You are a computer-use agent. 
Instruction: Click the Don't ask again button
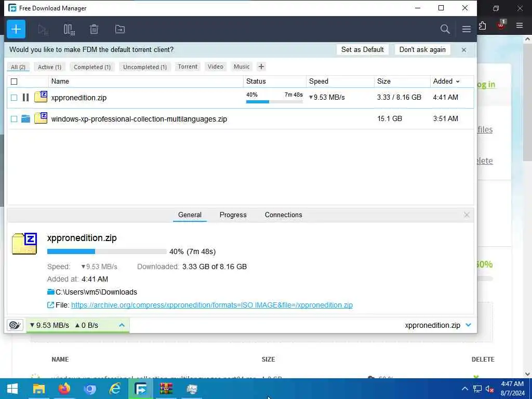click(422, 49)
